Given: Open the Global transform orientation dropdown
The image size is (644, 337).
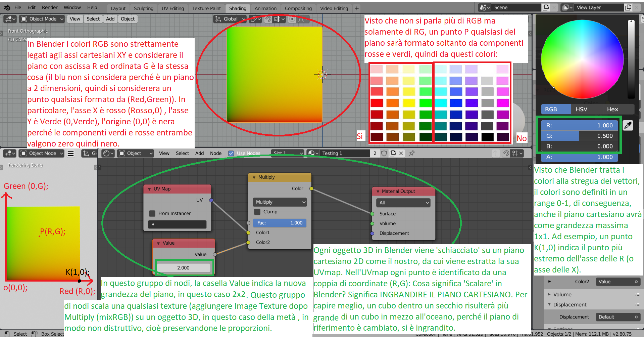Looking at the screenshot, I should coord(230,19).
